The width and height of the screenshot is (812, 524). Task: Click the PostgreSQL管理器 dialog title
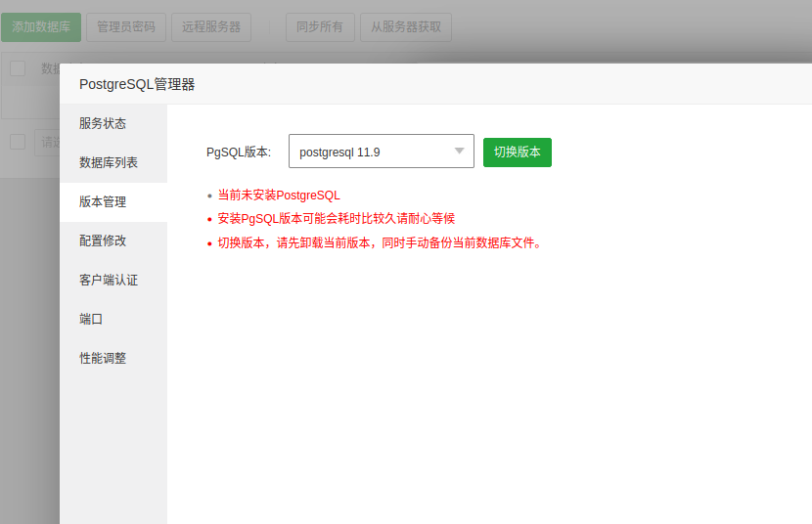[x=137, y=84]
